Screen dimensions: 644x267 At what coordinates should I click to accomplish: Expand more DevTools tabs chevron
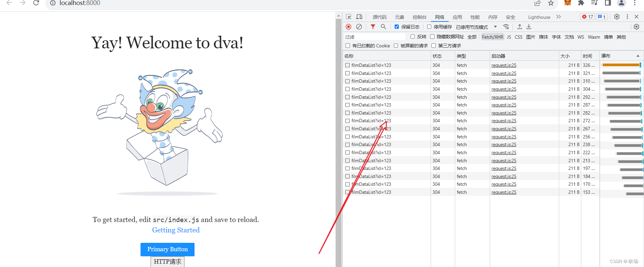pyautogui.click(x=558, y=17)
